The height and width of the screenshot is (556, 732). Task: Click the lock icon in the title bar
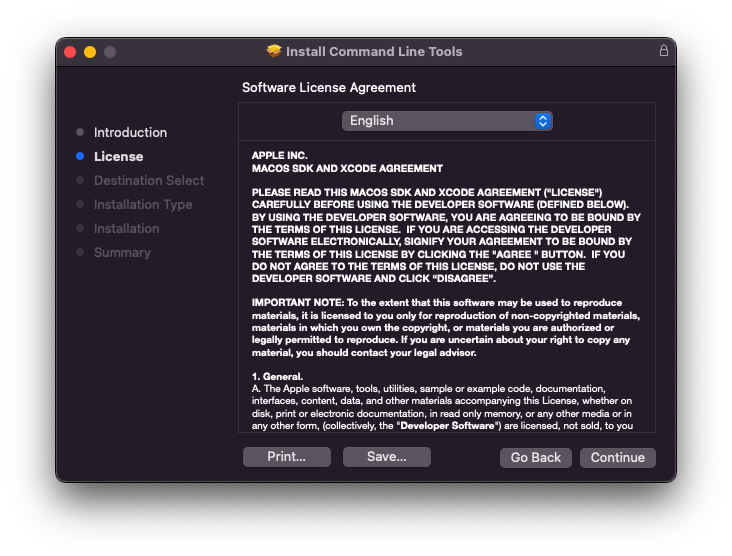tap(663, 50)
